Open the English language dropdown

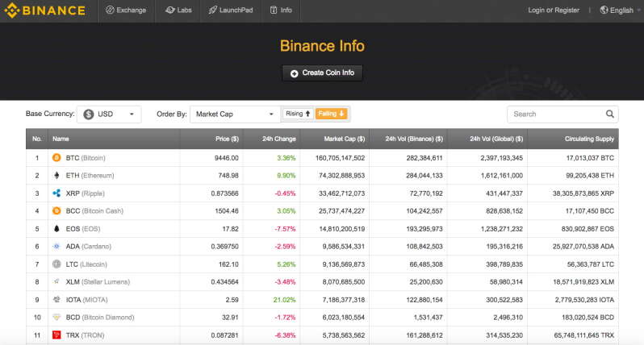pyautogui.click(x=620, y=10)
